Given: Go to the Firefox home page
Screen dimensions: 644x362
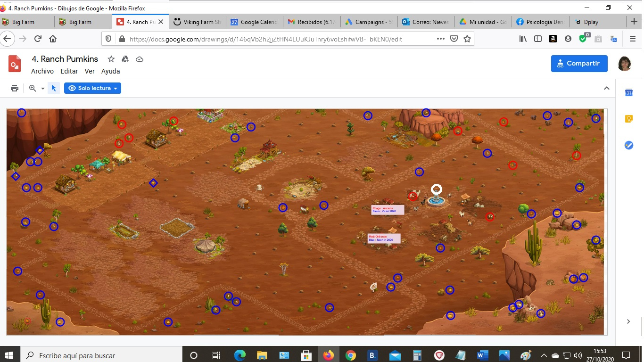Looking at the screenshot, I should click(x=53, y=39).
